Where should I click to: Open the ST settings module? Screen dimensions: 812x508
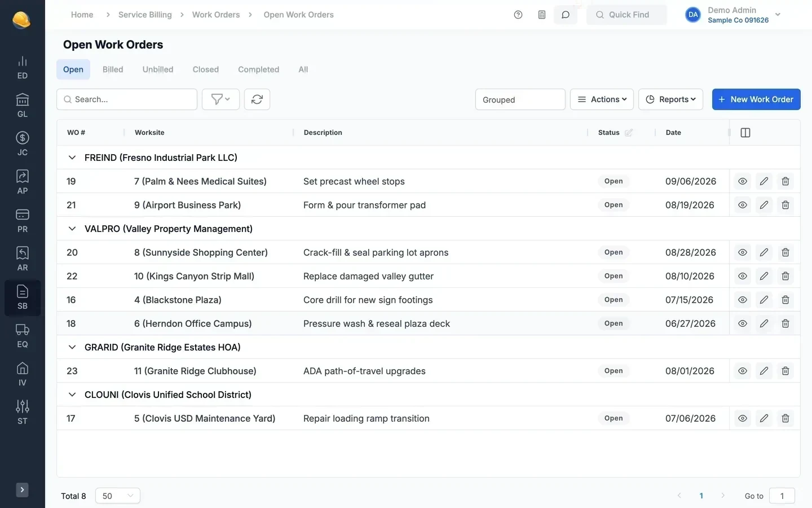click(x=22, y=413)
